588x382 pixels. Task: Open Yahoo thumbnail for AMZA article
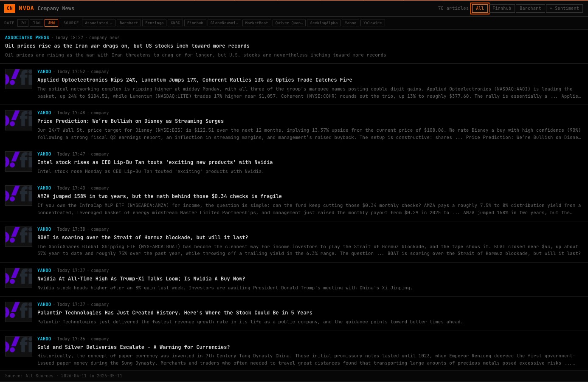click(x=19, y=195)
